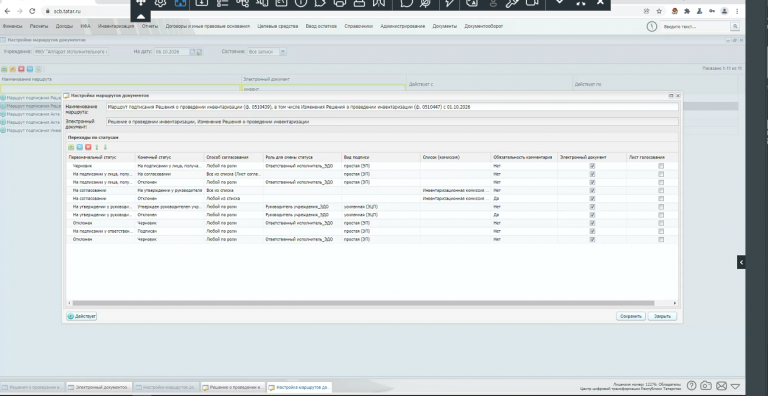Toggle Лист голосования checkbox in the first Черновик row

point(661,166)
